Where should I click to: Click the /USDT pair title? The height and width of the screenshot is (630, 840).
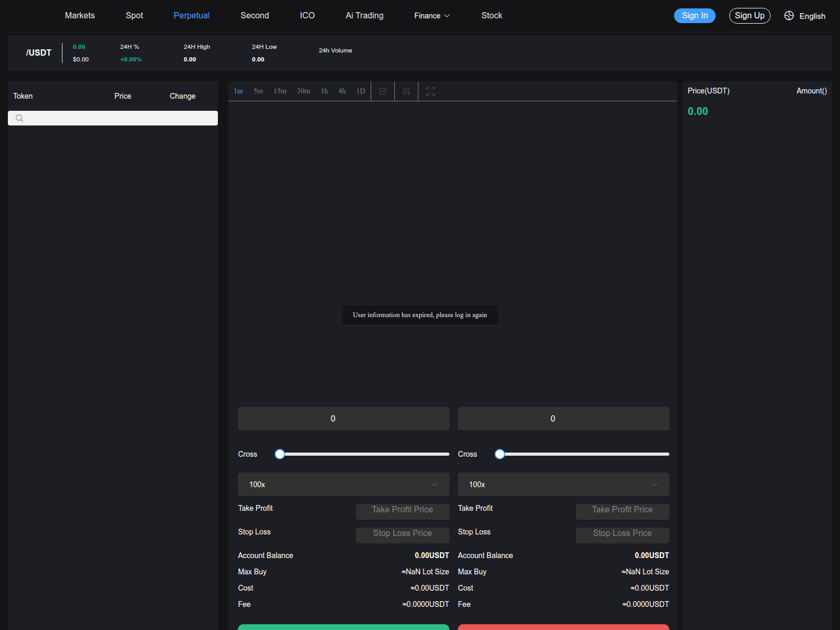pos(39,52)
